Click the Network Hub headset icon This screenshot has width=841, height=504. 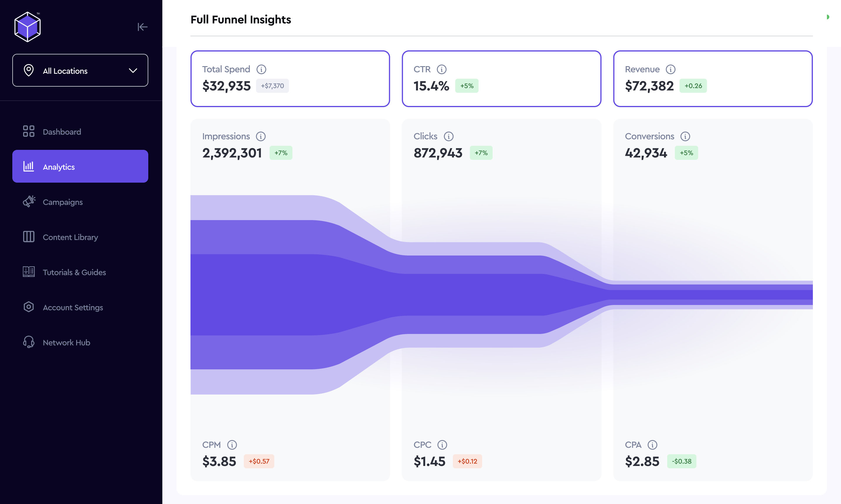click(28, 342)
